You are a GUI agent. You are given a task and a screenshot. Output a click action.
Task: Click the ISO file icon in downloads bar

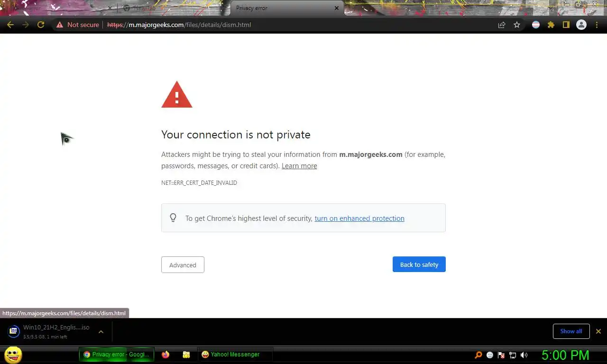14,331
